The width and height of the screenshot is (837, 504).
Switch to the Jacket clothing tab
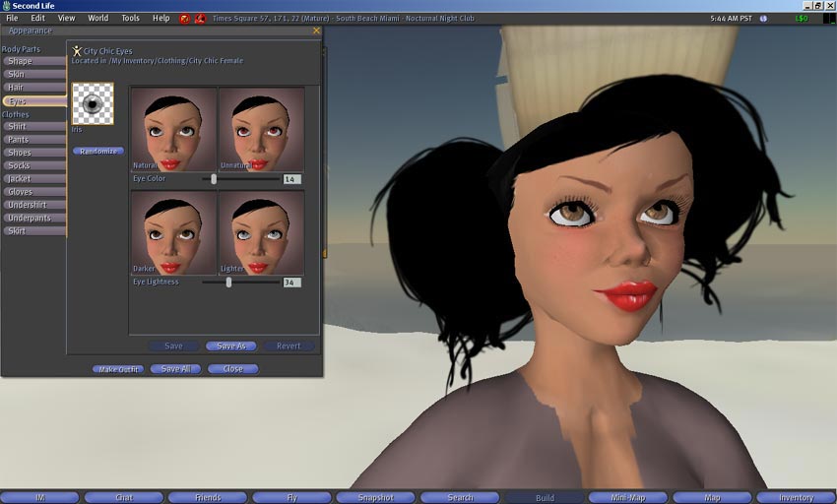coord(33,179)
